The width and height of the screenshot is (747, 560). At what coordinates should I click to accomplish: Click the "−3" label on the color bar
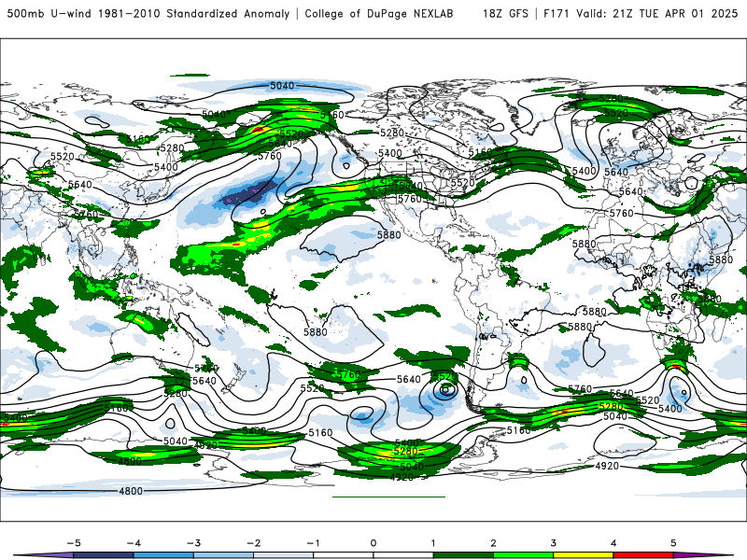point(193,543)
